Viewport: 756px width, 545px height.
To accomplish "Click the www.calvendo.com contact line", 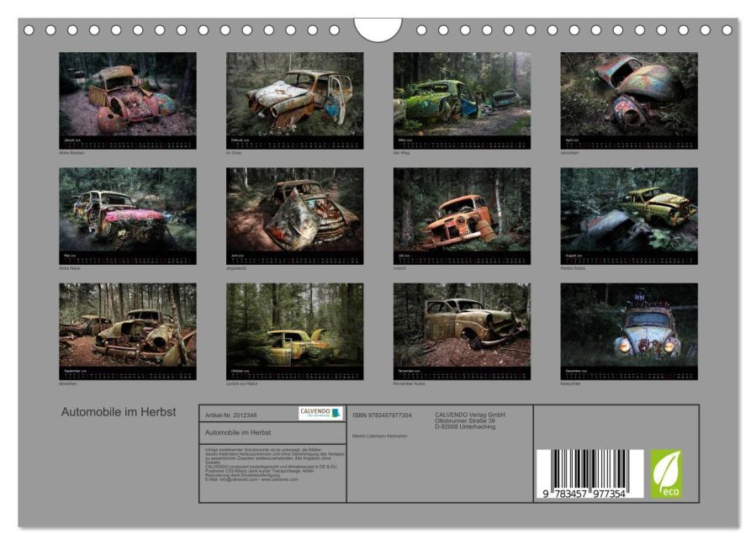I will pos(251,480).
